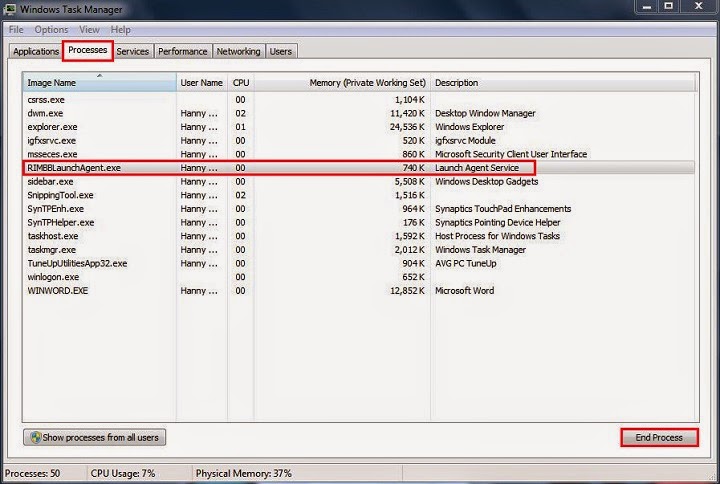Switch to the Applications tab
The width and height of the screenshot is (720, 484).
(36, 51)
